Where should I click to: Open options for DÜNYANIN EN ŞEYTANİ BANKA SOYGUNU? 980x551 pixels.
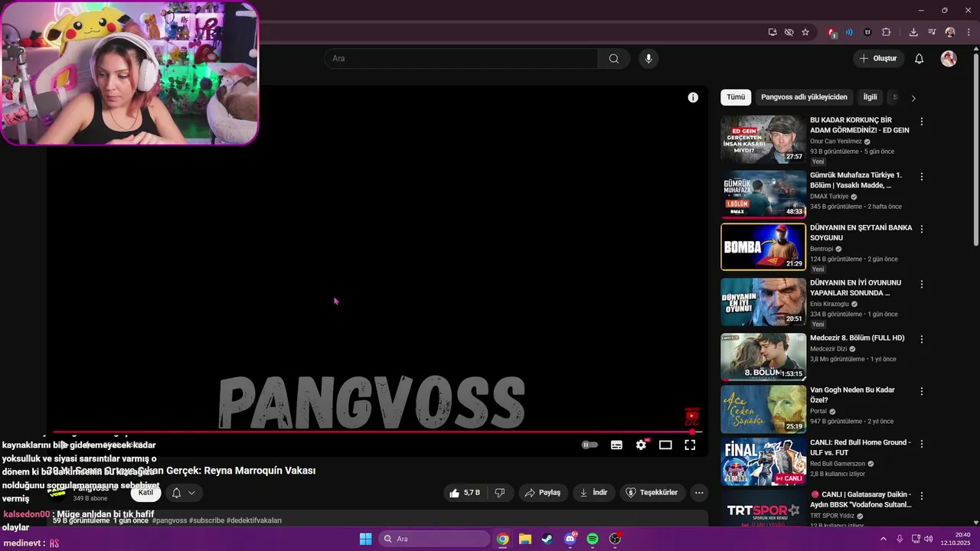922,229
